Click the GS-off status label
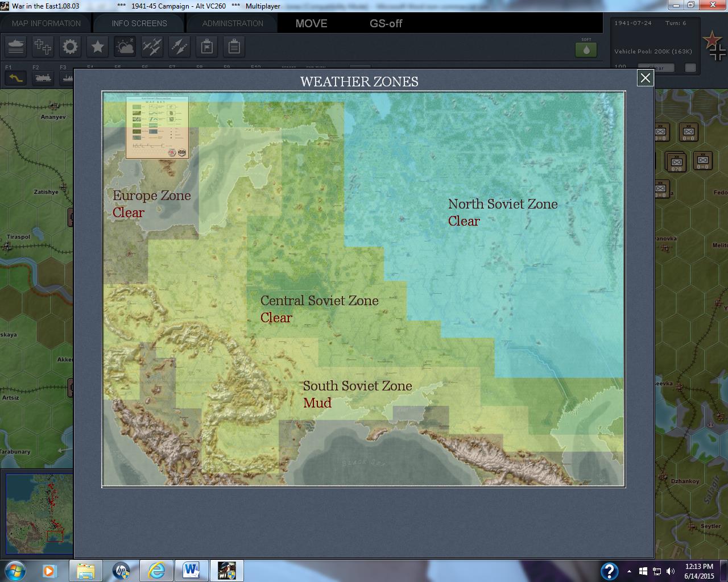 (x=386, y=23)
